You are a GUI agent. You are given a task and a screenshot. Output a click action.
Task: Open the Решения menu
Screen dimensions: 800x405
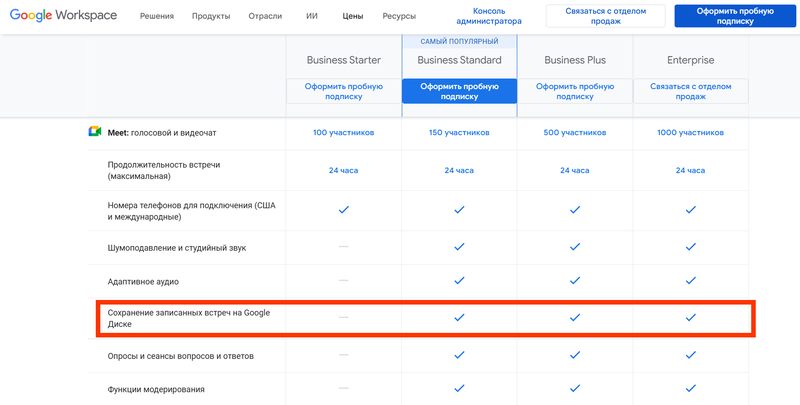tap(157, 16)
